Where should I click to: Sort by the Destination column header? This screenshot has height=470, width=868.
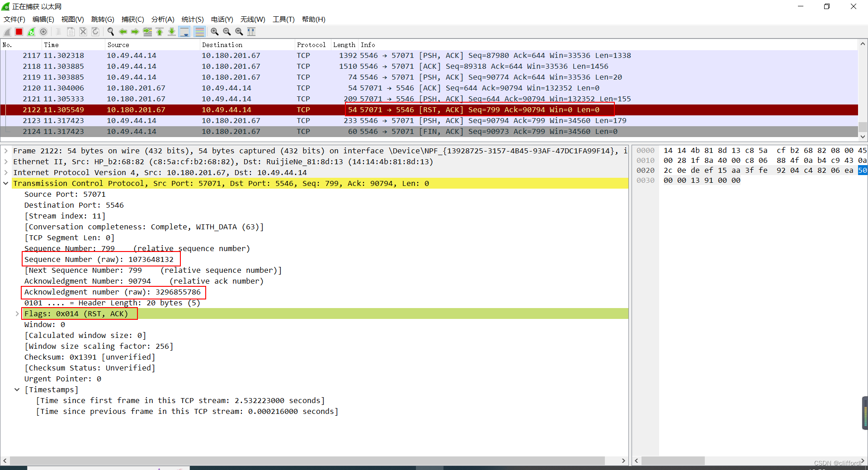click(x=247, y=45)
